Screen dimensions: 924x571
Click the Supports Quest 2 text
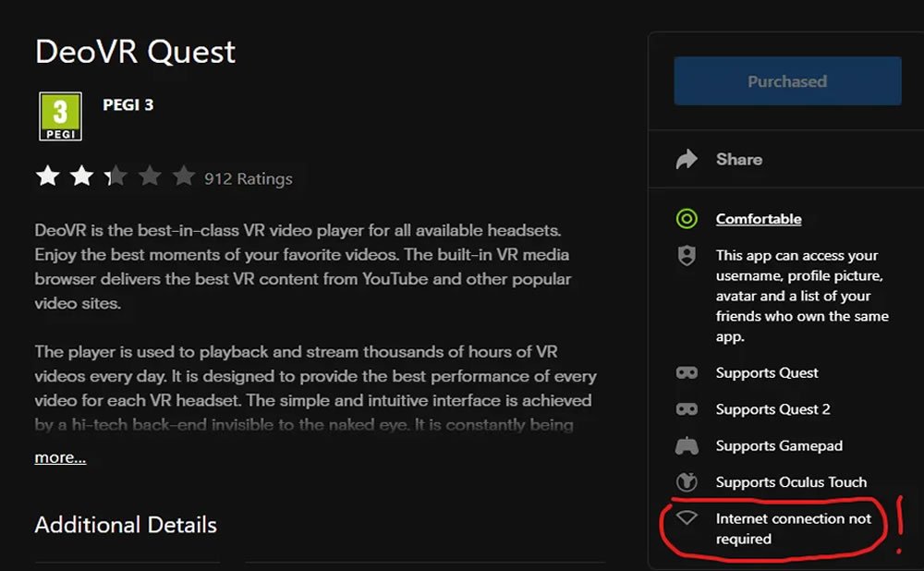772,409
